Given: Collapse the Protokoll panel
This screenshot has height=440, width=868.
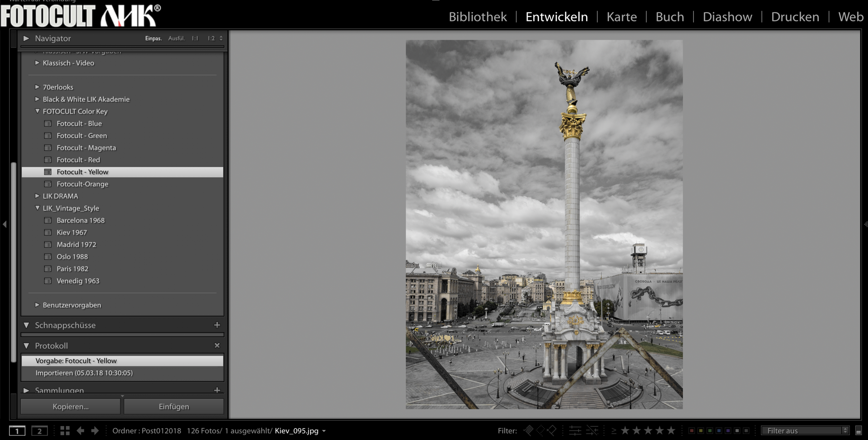Looking at the screenshot, I should [x=26, y=346].
